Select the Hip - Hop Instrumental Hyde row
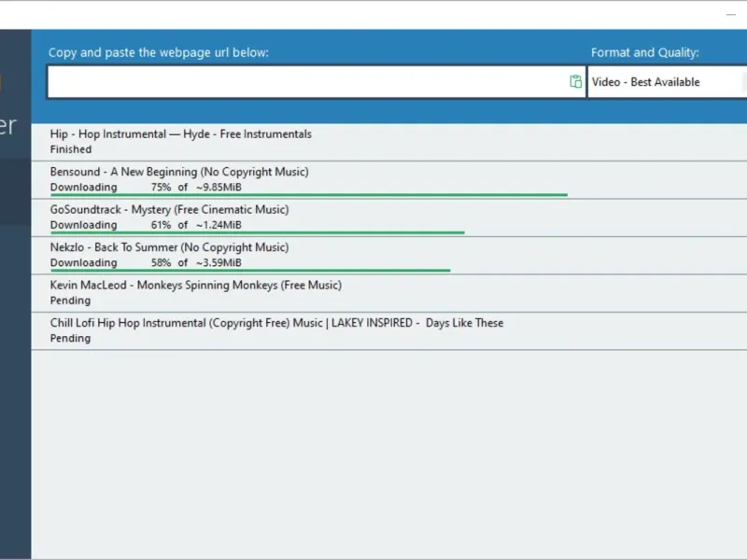The height and width of the screenshot is (560, 747). 389,142
